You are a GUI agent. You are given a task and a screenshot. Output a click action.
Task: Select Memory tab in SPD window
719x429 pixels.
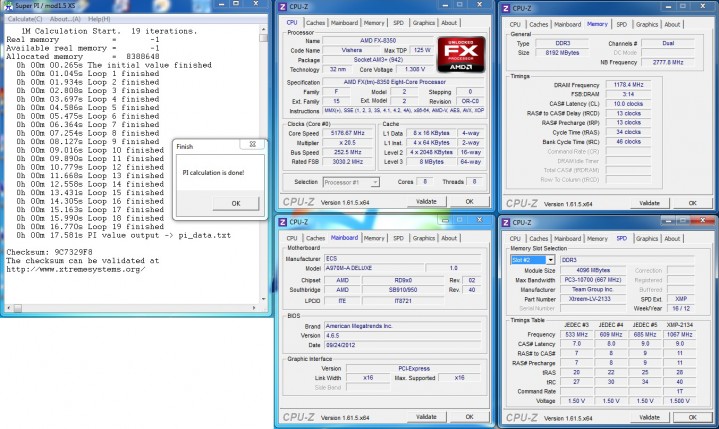point(597,239)
